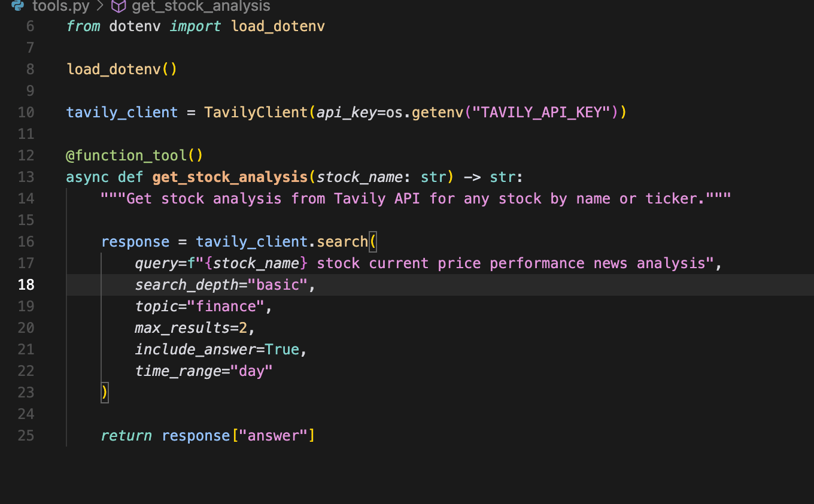Image resolution: width=814 pixels, height=504 pixels.
Task: Click the closing parenthesis on line 23
Action: click(105, 393)
